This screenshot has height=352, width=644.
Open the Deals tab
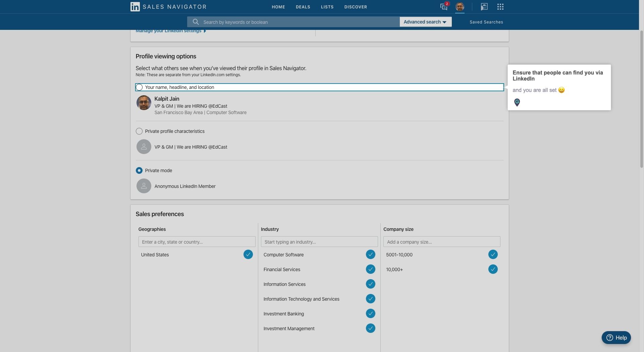303,7
